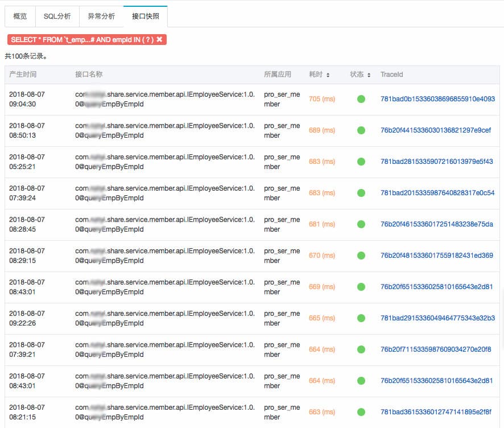
Task: Open trace 781bad0b1533603869685591​0e4093
Action: pos(437,99)
